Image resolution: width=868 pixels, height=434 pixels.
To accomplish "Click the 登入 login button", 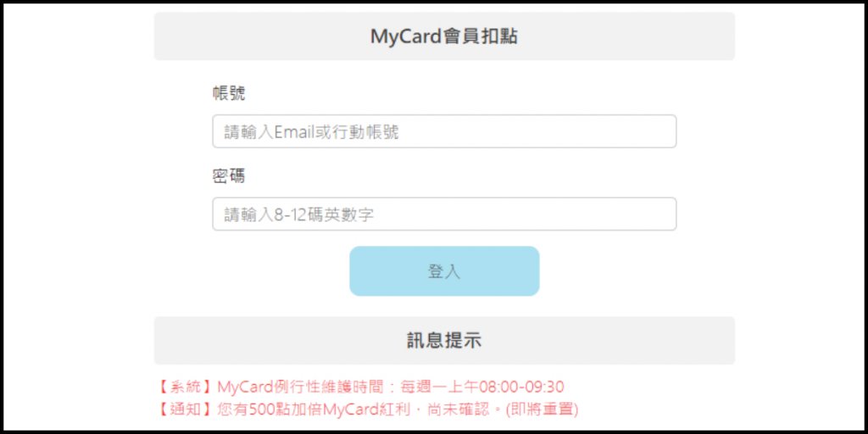I will 444,270.
